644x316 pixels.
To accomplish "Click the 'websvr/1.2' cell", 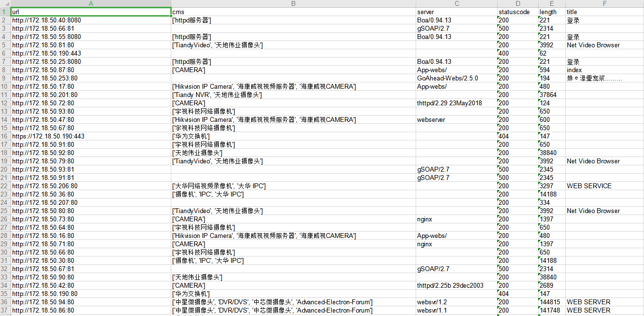I will pyautogui.click(x=456, y=302).
